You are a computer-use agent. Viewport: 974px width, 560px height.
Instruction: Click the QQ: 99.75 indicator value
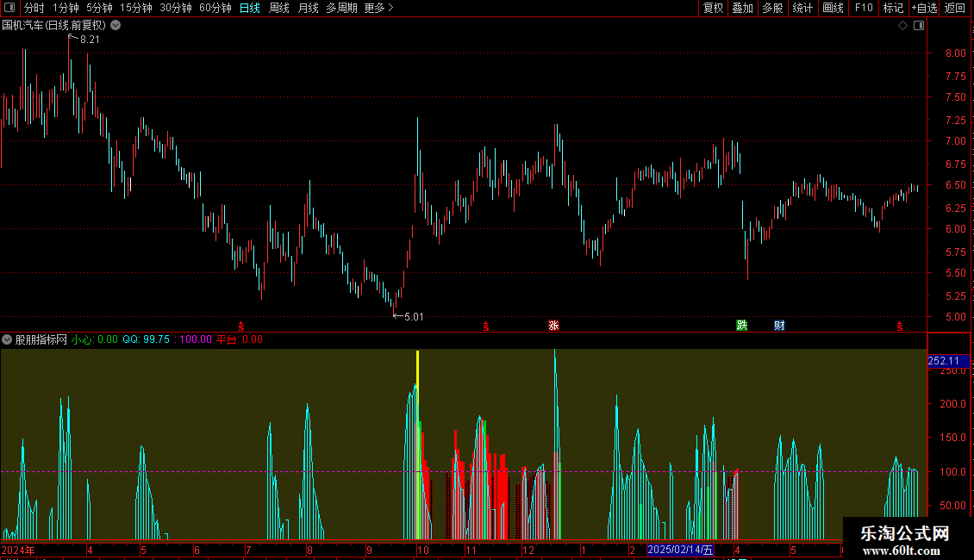146,339
